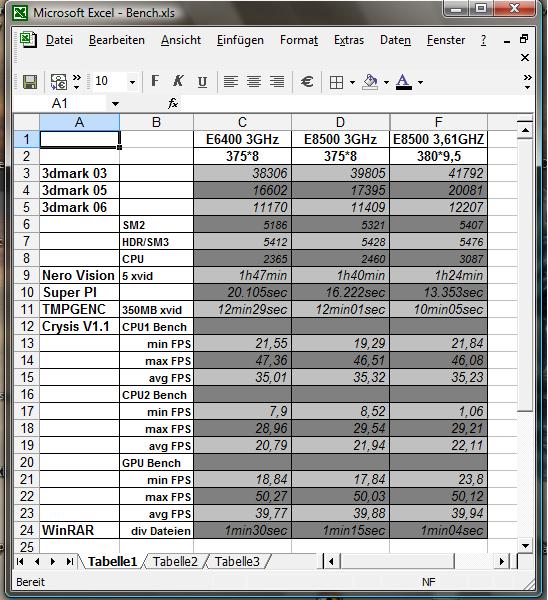This screenshot has height=600, width=548.
Task: Click the Crysis V1.1 cell
Action: pyautogui.click(x=80, y=326)
